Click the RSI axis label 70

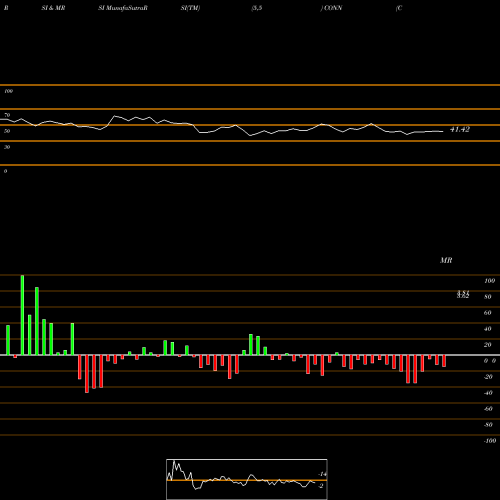pyautogui.click(x=7, y=115)
